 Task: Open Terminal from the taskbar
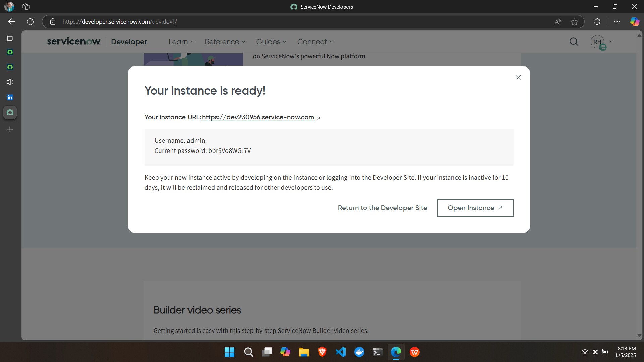pyautogui.click(x=377, y=352)
